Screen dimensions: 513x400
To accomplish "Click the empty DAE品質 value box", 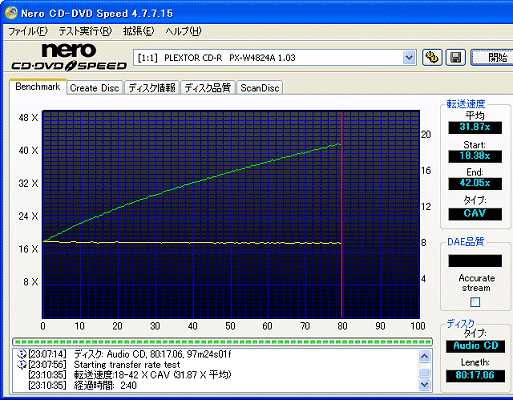I will tap(475, 261).
